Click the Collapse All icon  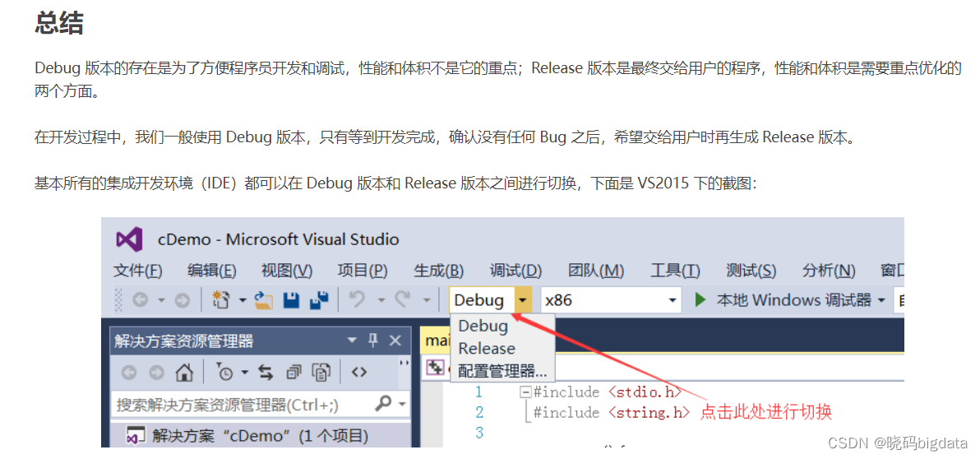pyautogui.click(x=294, y=373)
